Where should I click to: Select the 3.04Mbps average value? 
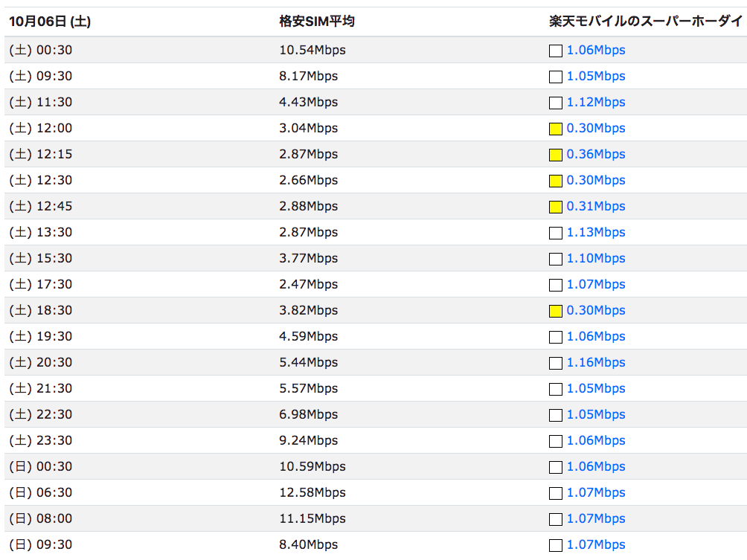(x=308, y=128)
